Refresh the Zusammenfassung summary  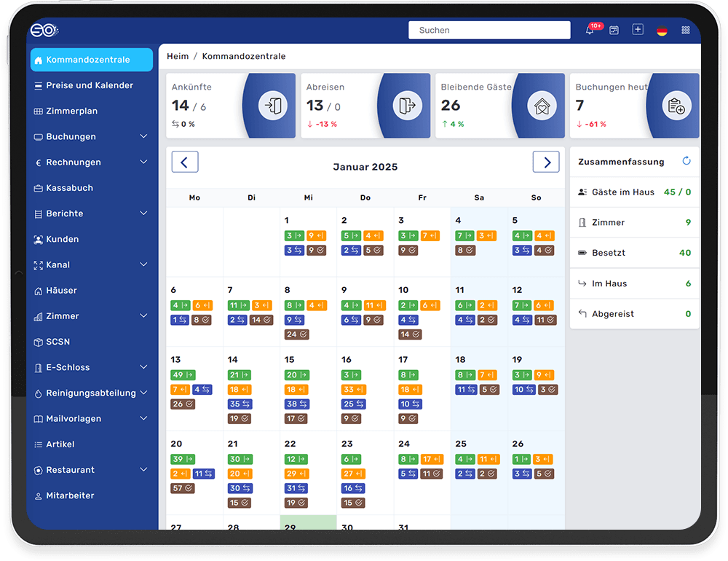coord(687,161)
